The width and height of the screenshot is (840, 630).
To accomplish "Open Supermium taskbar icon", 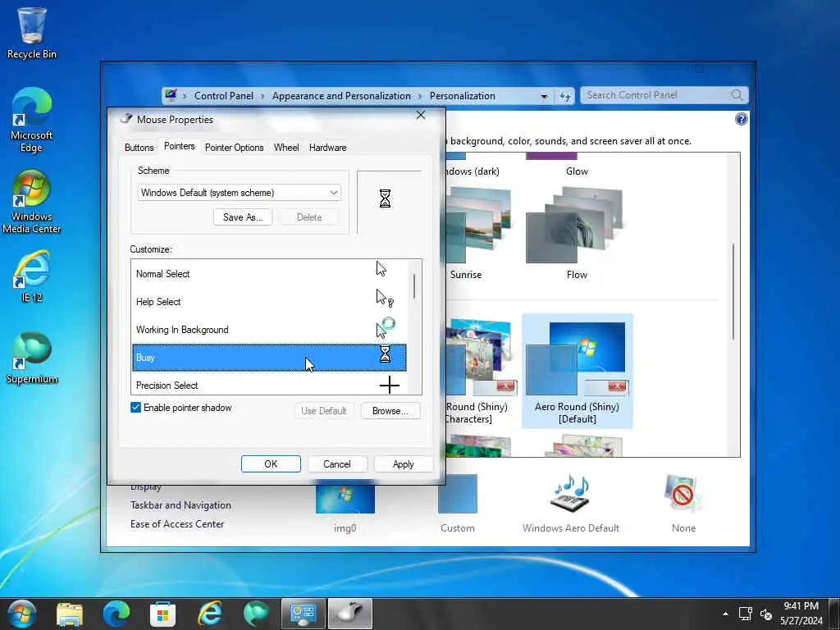I will pyautogui.click(x=256, y=614).
